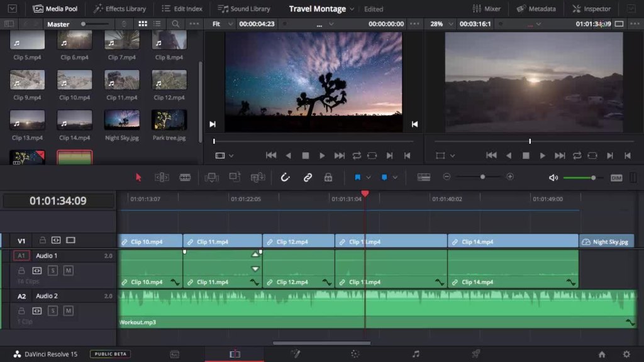Open the Deliver page rocket icon
This screenshot has width=644, height=362.
click(x=476, y=354)
